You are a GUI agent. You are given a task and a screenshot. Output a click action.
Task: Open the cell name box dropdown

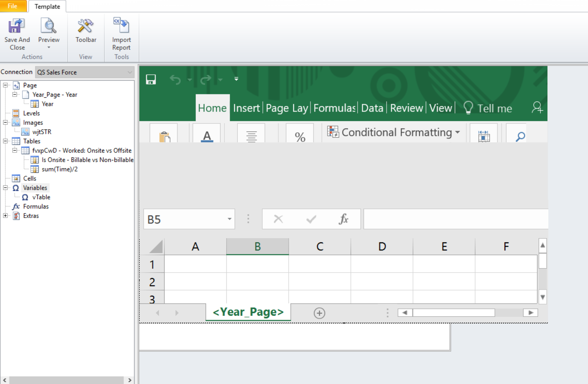229,219
